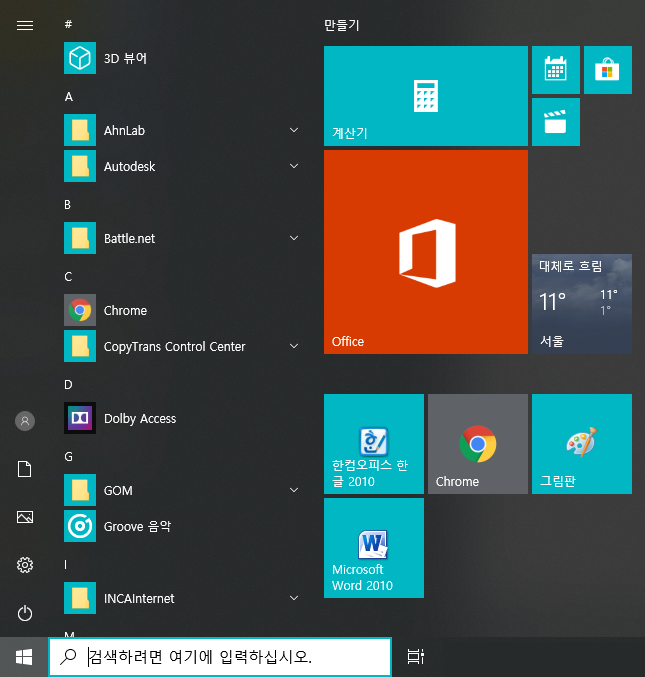
Task: Click the 'Groove 음악' label
Action: point(137,526)
